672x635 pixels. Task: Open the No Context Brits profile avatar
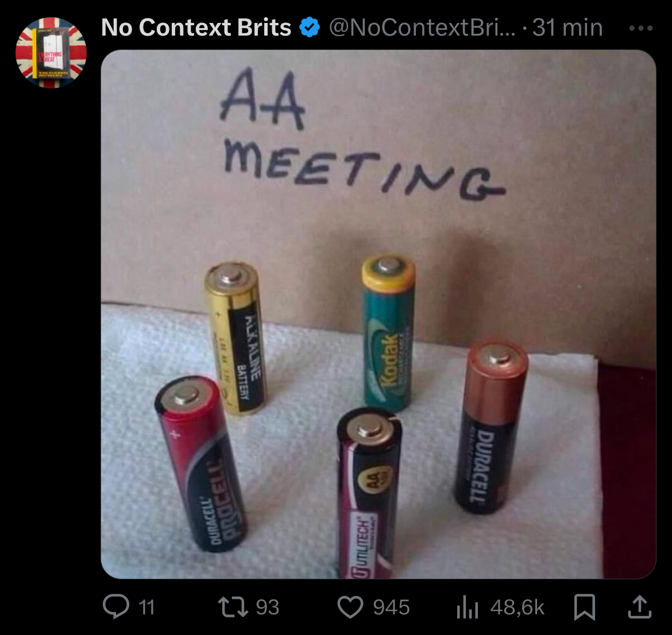[51, 53]
